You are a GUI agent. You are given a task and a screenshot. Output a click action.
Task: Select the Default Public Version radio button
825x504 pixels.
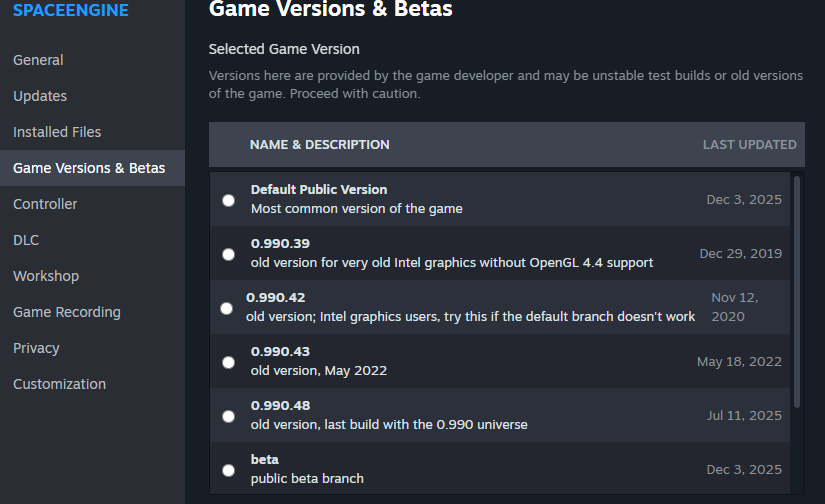[229, 200]
